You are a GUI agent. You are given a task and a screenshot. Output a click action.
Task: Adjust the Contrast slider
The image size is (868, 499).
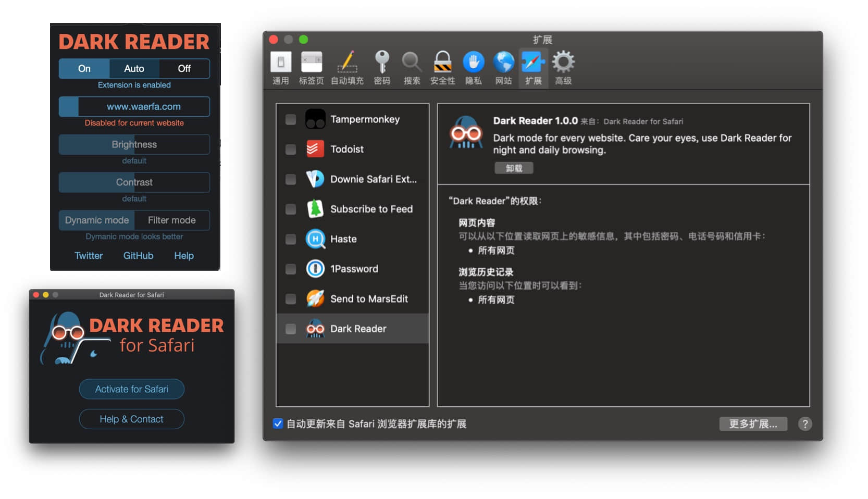point(134,182)
